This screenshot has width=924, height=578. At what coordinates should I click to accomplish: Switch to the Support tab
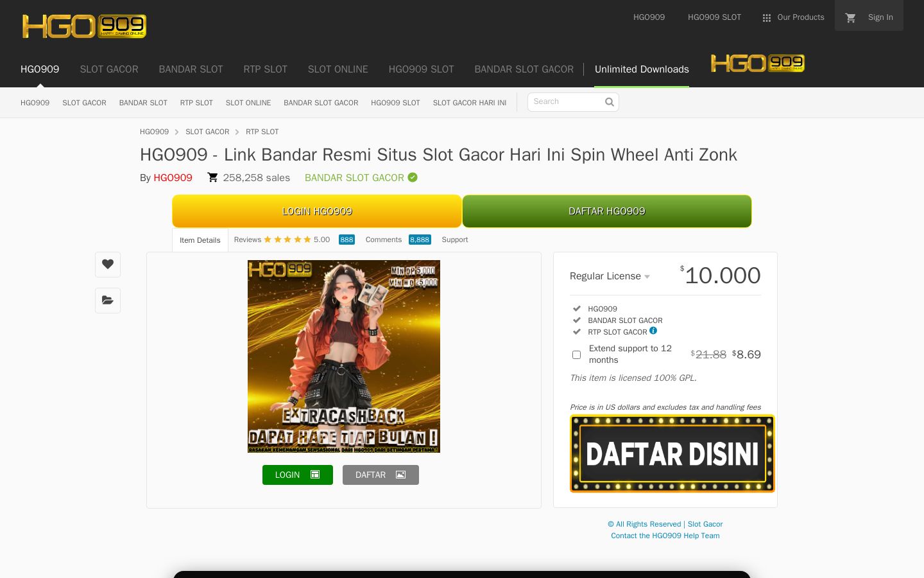pyautogui.click(x=455, y=240)
